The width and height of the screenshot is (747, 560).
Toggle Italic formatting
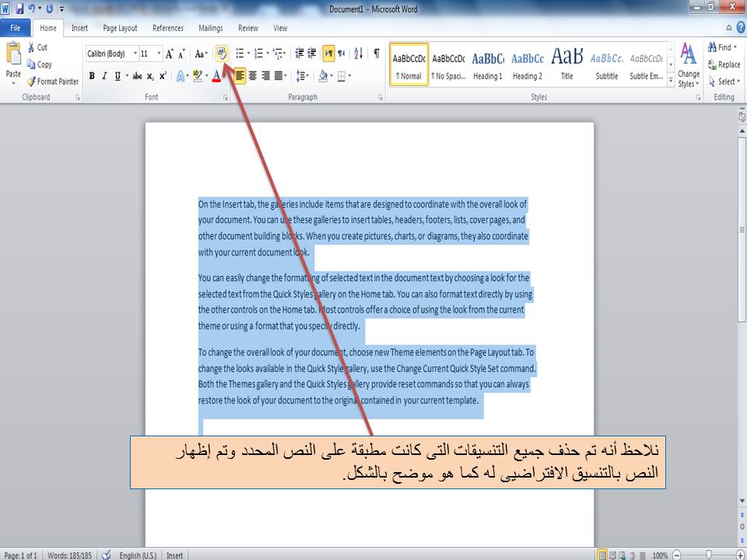pyautogui.click(x=103, y=76)
